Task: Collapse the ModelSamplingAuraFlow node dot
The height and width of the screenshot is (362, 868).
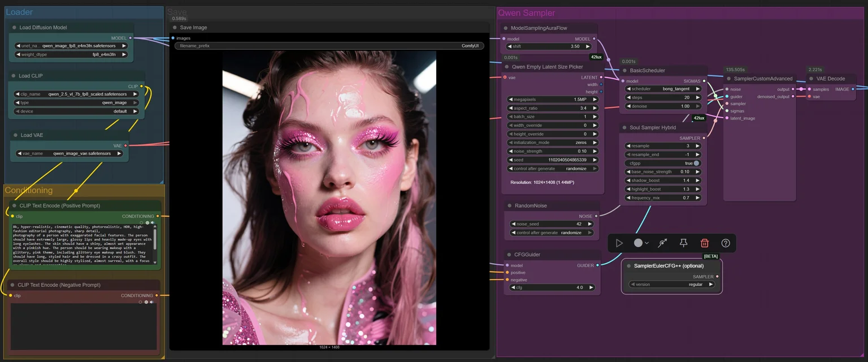Action: pyautogui.click(x=506, y=28)
